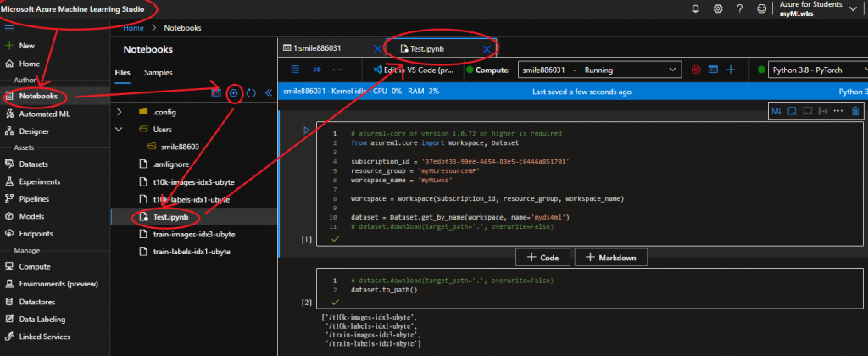Screen dimensions: 868x356
Task: Run the first code cell
Action: click(305, 131)
